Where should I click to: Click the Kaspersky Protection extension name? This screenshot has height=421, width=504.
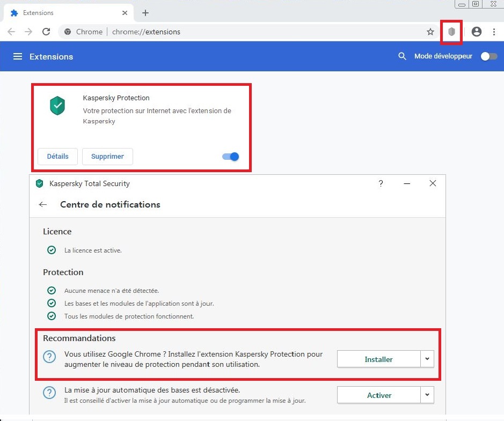pos(116,98)
